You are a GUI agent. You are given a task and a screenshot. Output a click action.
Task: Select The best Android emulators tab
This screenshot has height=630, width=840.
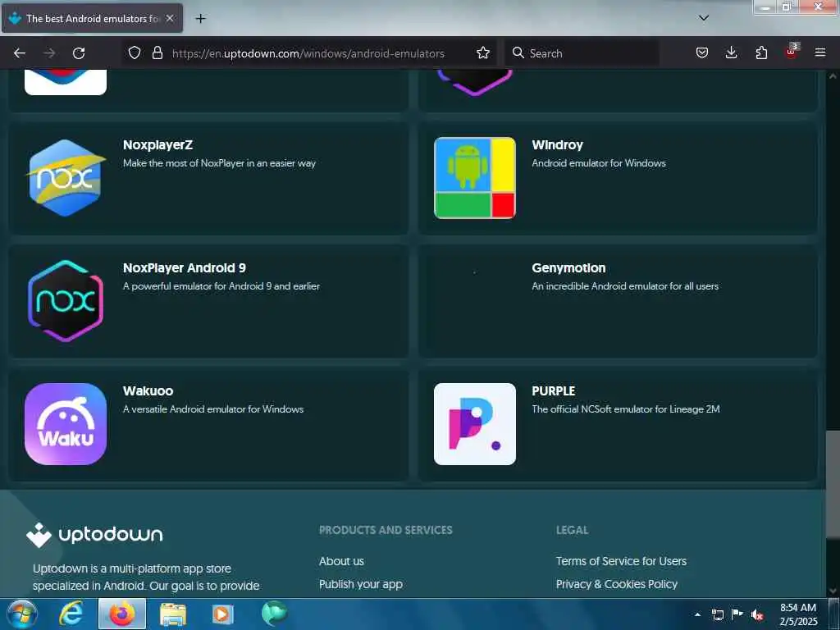(92, 18)
